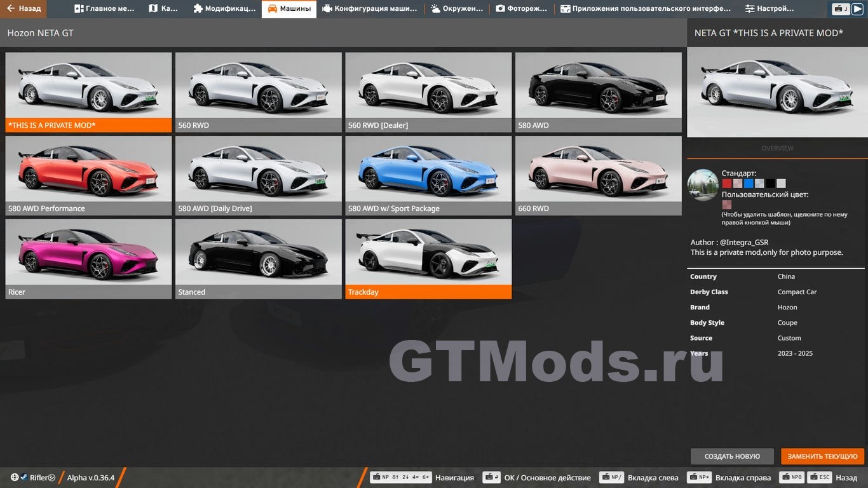Select the pink 660 RWD configuration
This screenshot has height=488, width=868.
click(x=598, y=175)
